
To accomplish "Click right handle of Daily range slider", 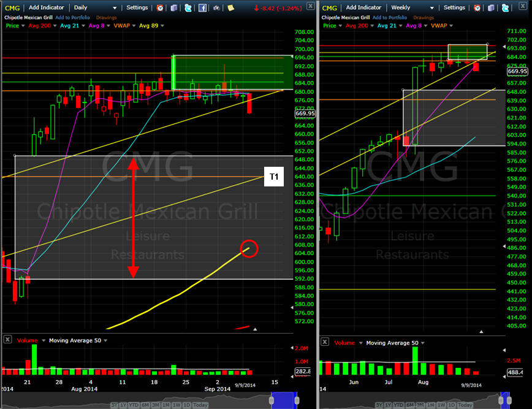I will pyautogui.click(x=297, y=400).
